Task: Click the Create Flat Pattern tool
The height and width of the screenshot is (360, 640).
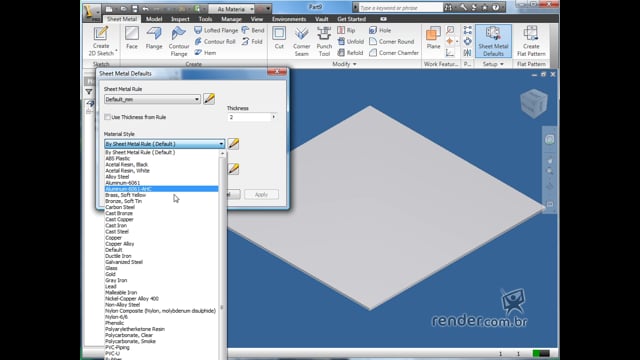Action: [x=531, y=41]
